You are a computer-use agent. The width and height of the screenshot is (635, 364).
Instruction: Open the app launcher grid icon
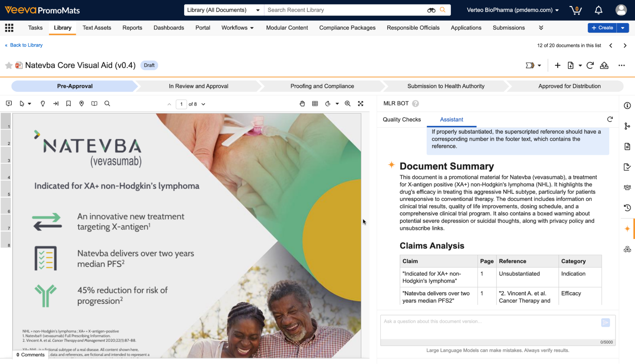(9, 28)
